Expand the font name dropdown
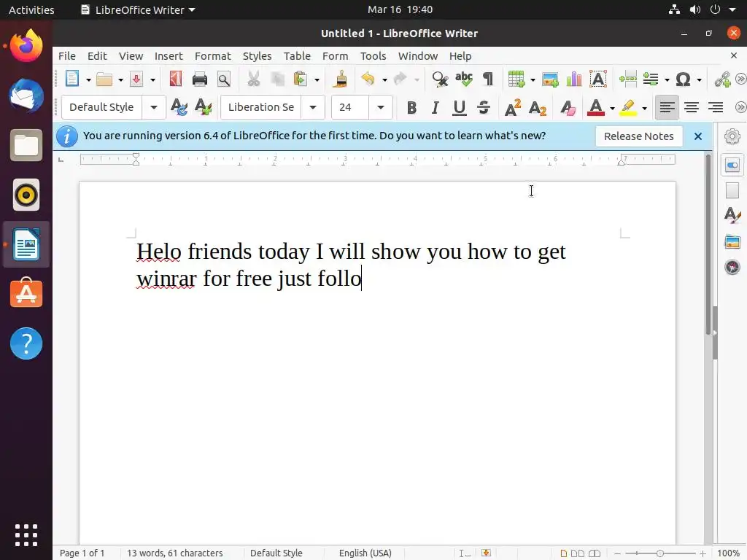The width and height of the screenshot is (747, 560). [x=313, y=107]
